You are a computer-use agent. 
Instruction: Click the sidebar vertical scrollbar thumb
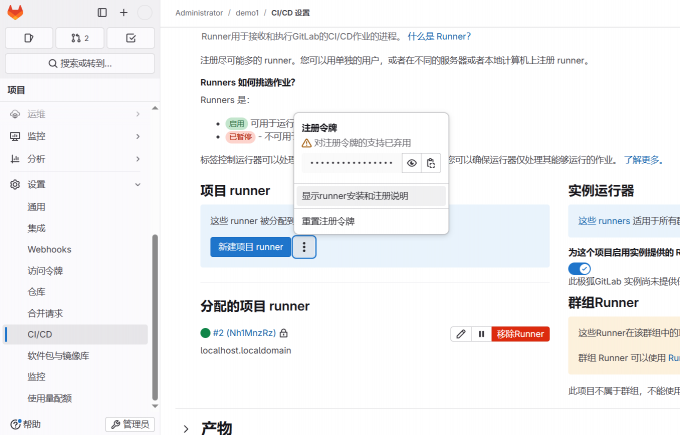coord(155,317)
